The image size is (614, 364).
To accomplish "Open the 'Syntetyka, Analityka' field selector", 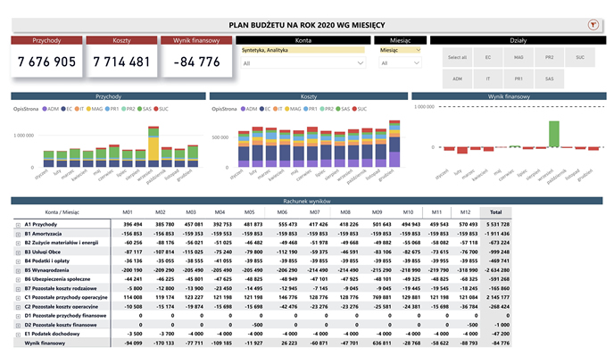I will (303, 51).
